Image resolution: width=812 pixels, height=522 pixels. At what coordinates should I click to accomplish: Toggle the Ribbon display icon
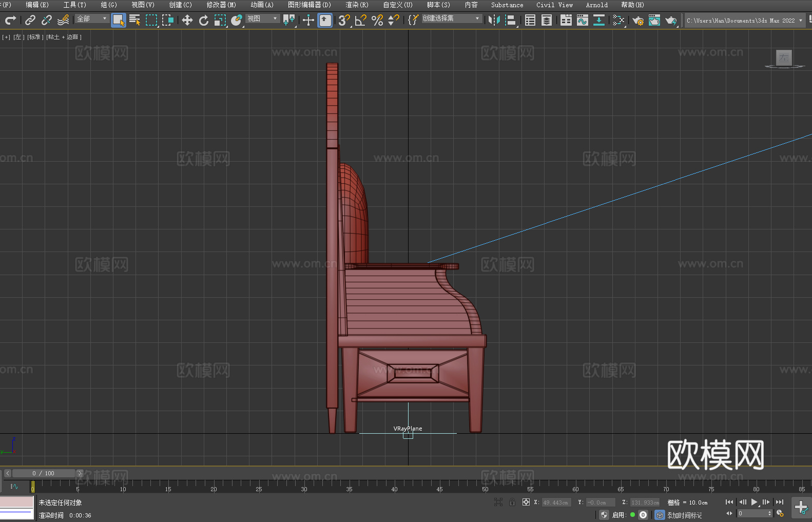(x=566, y=20)
